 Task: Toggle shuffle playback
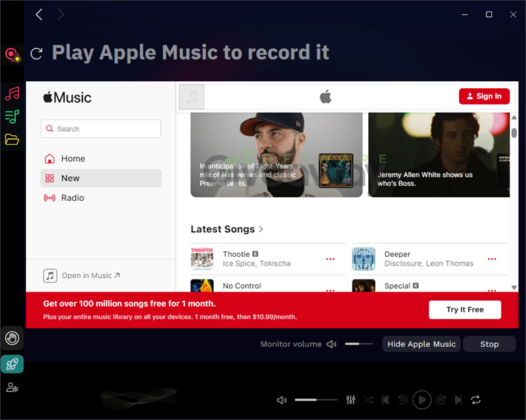tap(368, 400)
